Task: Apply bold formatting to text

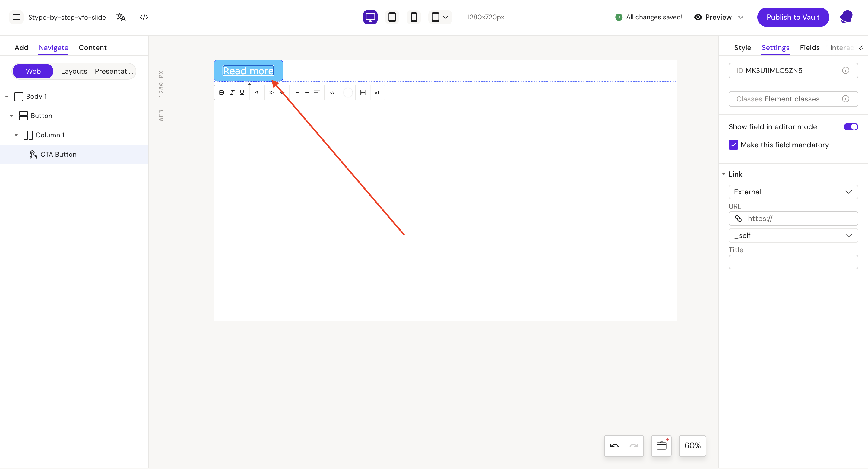Action: coord(221,92)
